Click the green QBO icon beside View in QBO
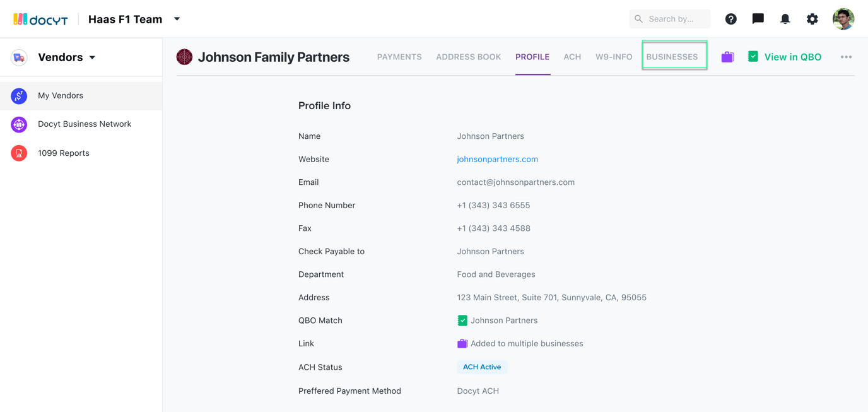This screenshot has width=868, height=412. click(x=753, y=56)
